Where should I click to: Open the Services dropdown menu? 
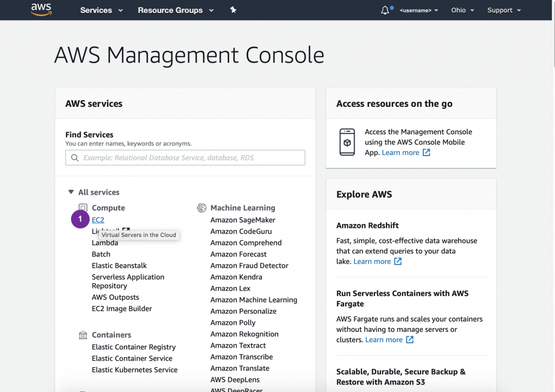tap(101, 10)
